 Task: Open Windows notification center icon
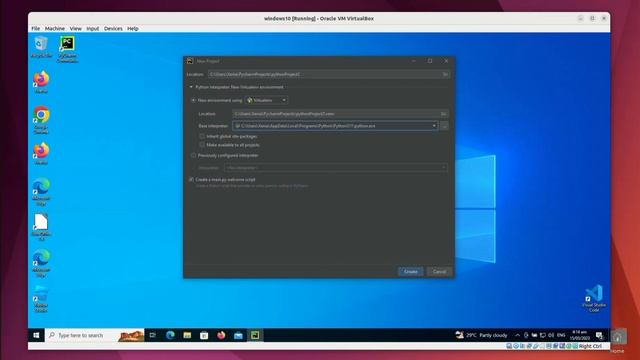coord(599,336)
